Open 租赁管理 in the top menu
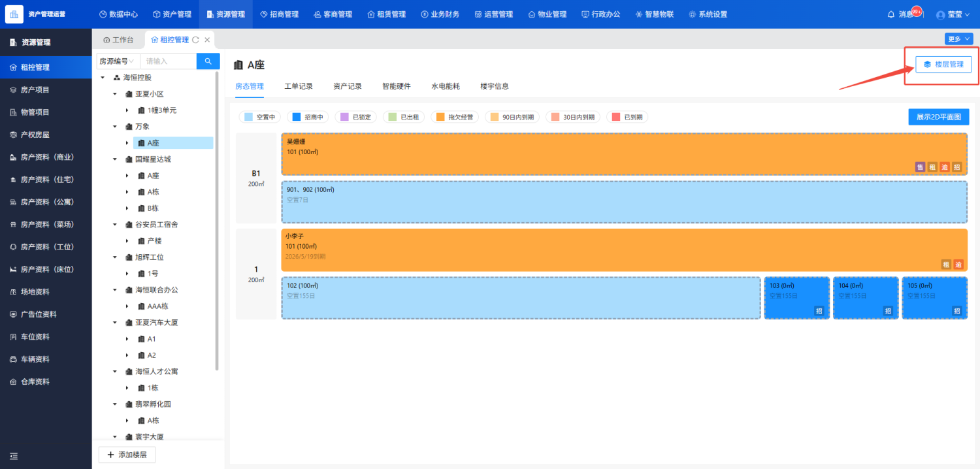The height and width of the screenshot is (469, 980). 386,14
